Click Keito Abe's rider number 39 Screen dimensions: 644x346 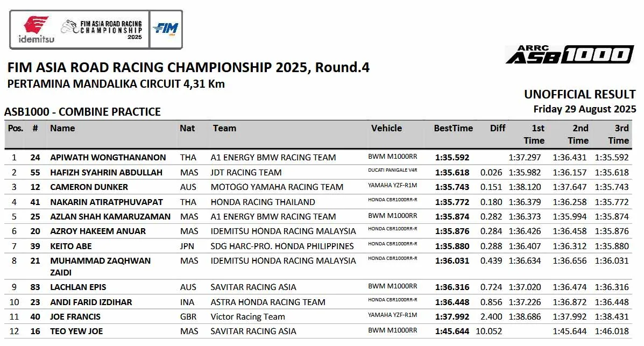pyautogui.click(x=36, y=246)
